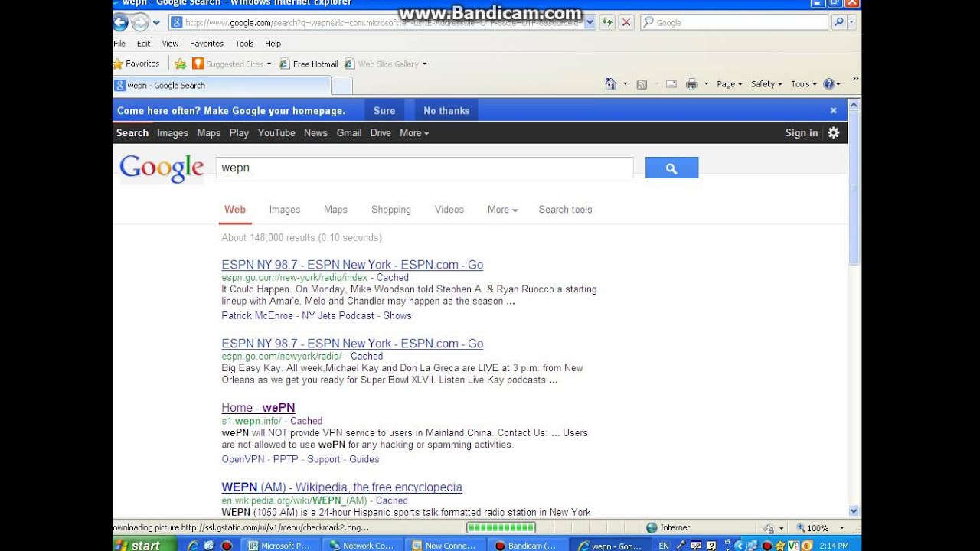Expand the More menu in the black Google bar
This screenshot has height=551, width=980.
coord(414,133)
